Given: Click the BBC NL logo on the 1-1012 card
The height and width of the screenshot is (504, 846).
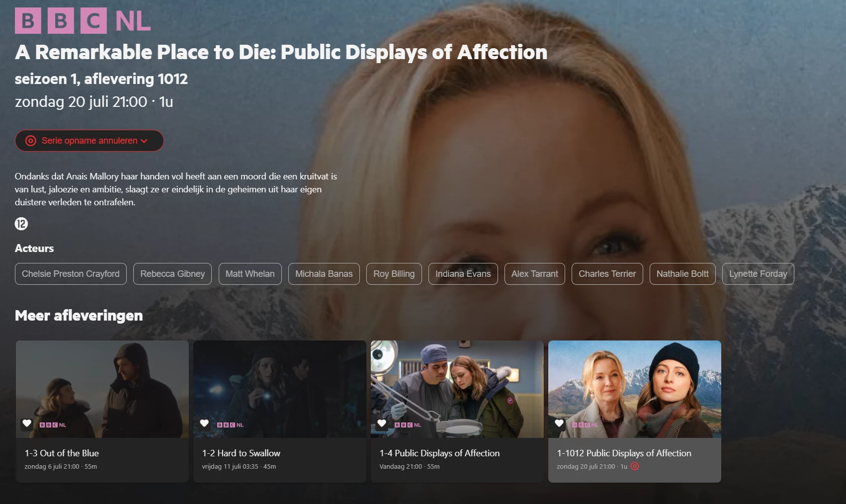Looking at the screenshot, I should click(x=585, y=425).
